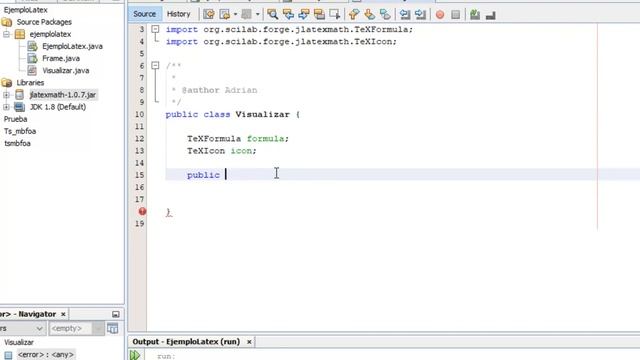Minimize the Navigator window group
640x360 pixels.
[x=116, y=314]
